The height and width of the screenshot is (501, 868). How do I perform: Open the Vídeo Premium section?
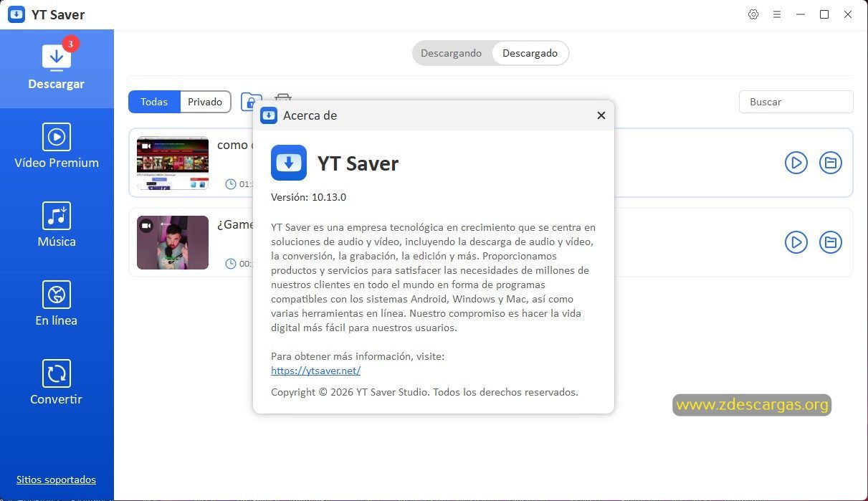57,147
